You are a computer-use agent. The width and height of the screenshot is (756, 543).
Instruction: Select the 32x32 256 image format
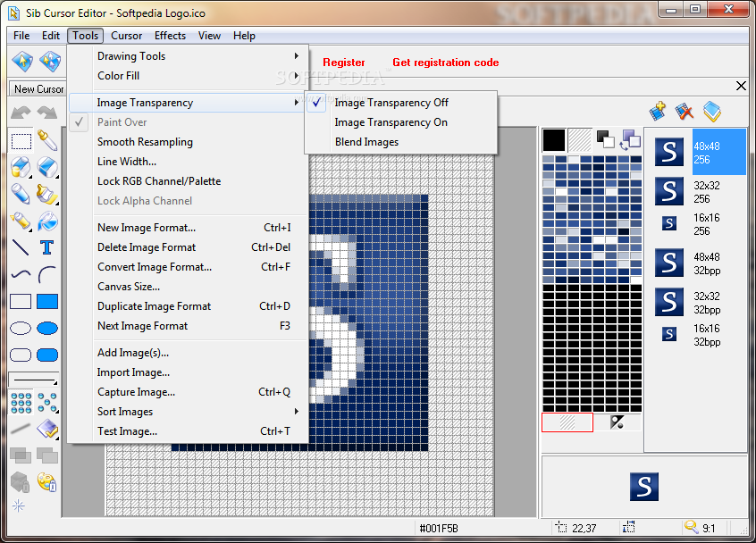pos(696,192)
